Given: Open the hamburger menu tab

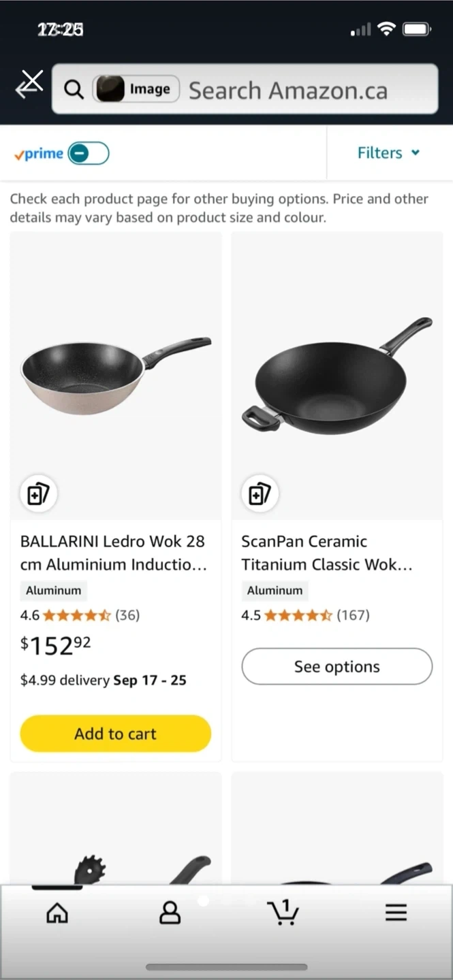Looking at the screenshot, I should coord(396,913).
